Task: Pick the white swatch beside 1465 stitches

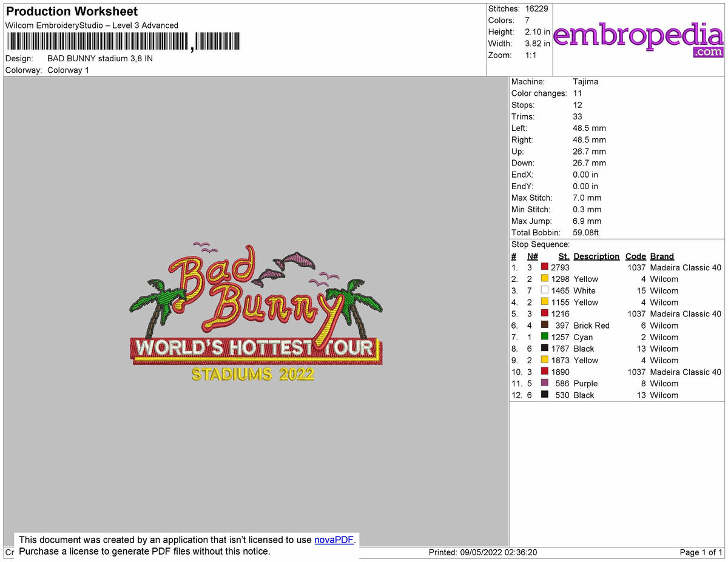Action: click(x=544, y=290)
